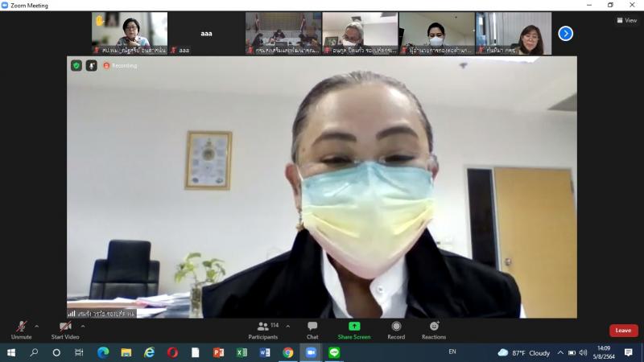Click the EN language indicator
Screen dimensions: 644x362
point(452,352)
